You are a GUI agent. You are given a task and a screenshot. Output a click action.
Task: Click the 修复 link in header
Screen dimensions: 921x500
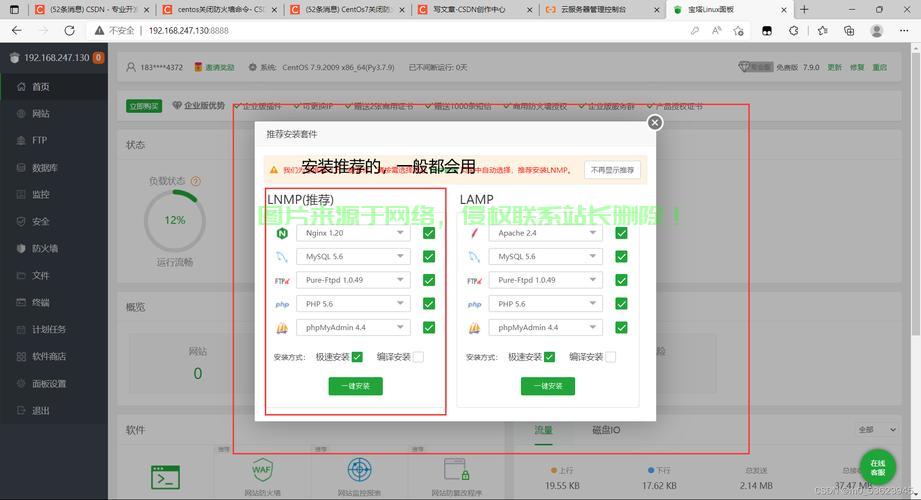pos(857,68)
